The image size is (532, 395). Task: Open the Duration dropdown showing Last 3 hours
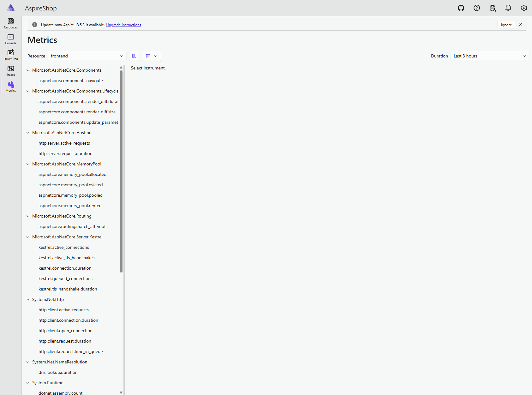click(490, 56)
